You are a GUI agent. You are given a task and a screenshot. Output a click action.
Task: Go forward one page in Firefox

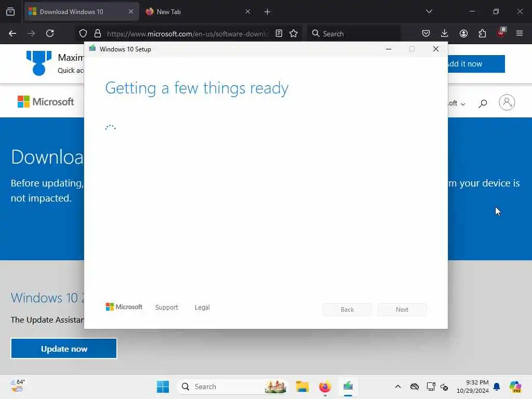(x=31, y=33)
